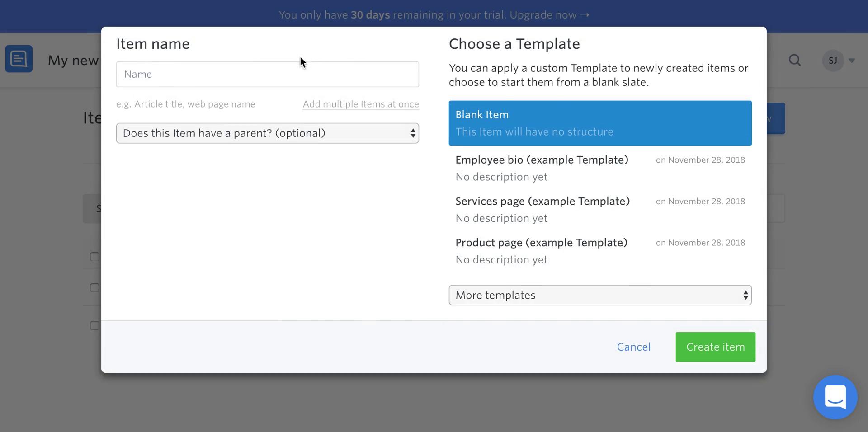Click Add multiple Items at once
Image resolution: width=868 pixels, height=432 pixels.
tap(361, 104)
